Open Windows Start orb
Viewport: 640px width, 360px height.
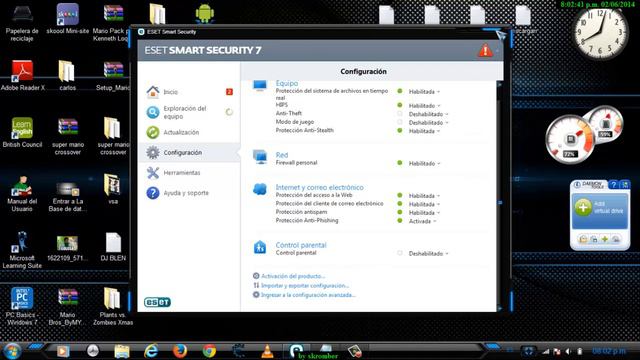pos(11,351)
